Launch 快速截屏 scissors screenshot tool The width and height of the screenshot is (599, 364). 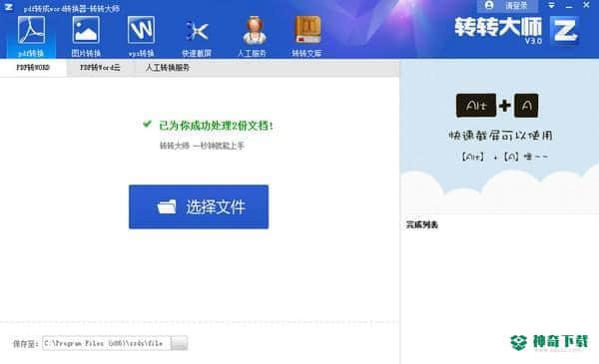coord(197,36)
